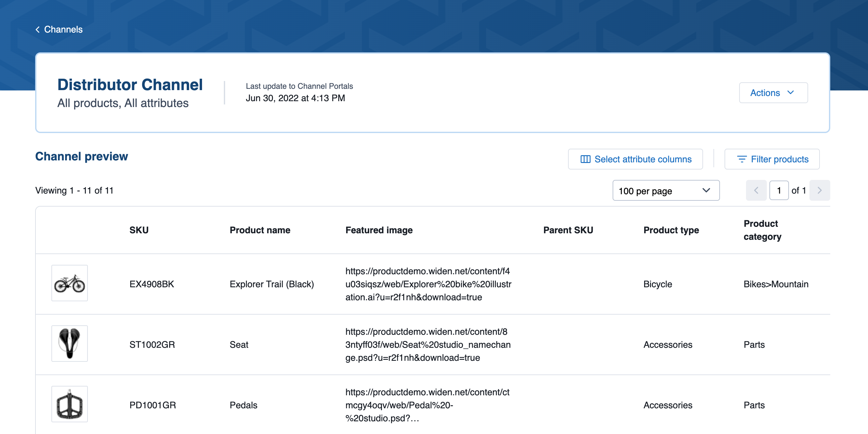The width and height of the screenshot is (868, 434).
Task: Open the 100 per page selector
Action: (x=666, y=190)
